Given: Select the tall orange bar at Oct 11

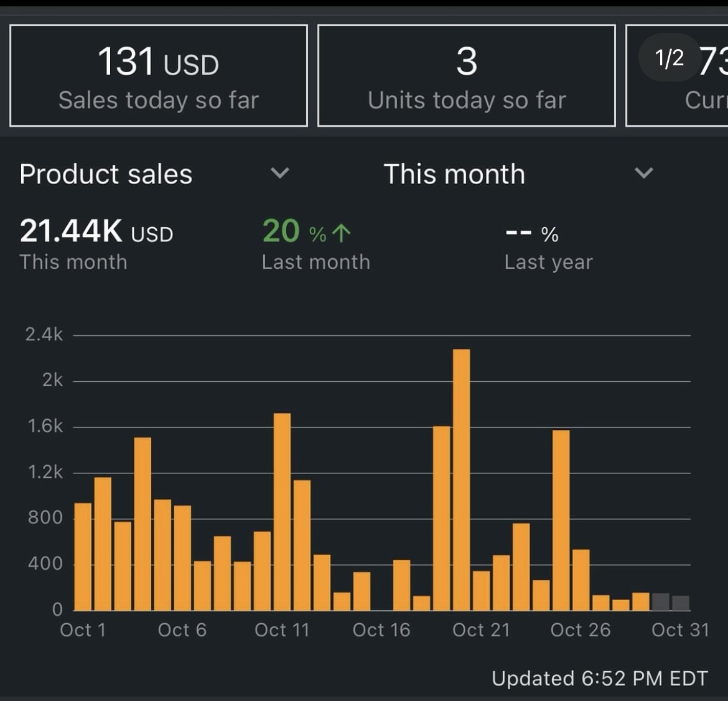Looking at the screenshot, I should [x=282, y=511].
